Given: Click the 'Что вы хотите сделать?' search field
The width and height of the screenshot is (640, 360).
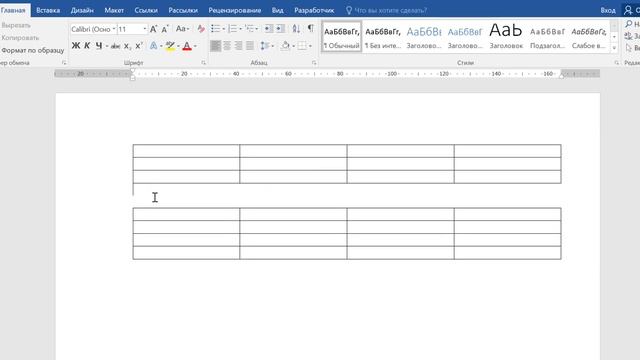Looking at the screenshot, I should point(391,10).
